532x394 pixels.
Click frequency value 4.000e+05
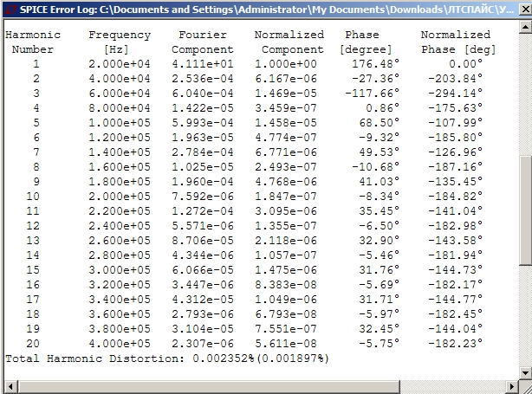(x=120, y=344)
